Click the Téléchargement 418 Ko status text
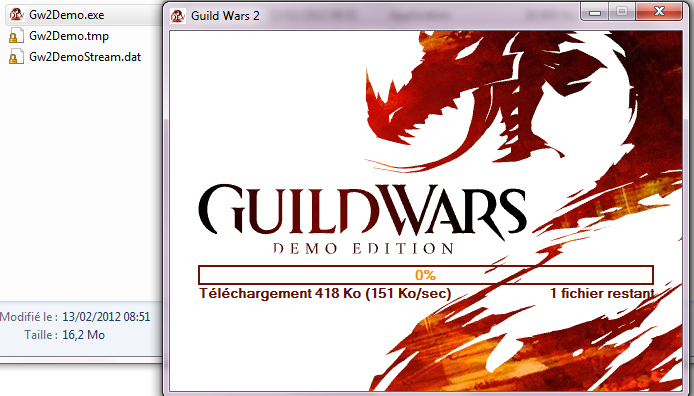Screen dimensions: 694x396 pos(325,293)
